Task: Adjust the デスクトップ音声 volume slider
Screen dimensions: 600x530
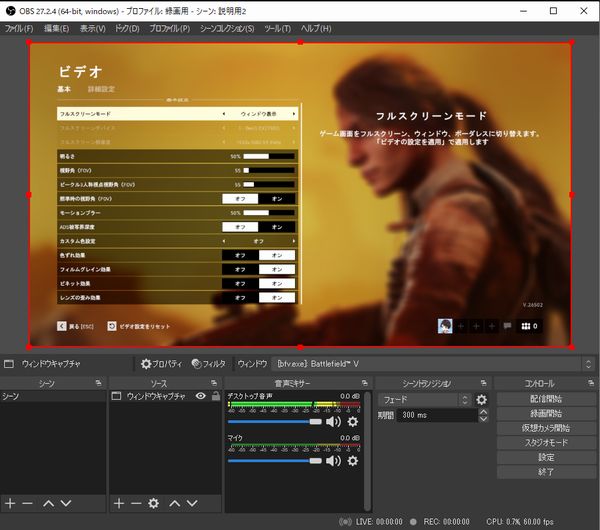Action: click(x=275, y=422)
